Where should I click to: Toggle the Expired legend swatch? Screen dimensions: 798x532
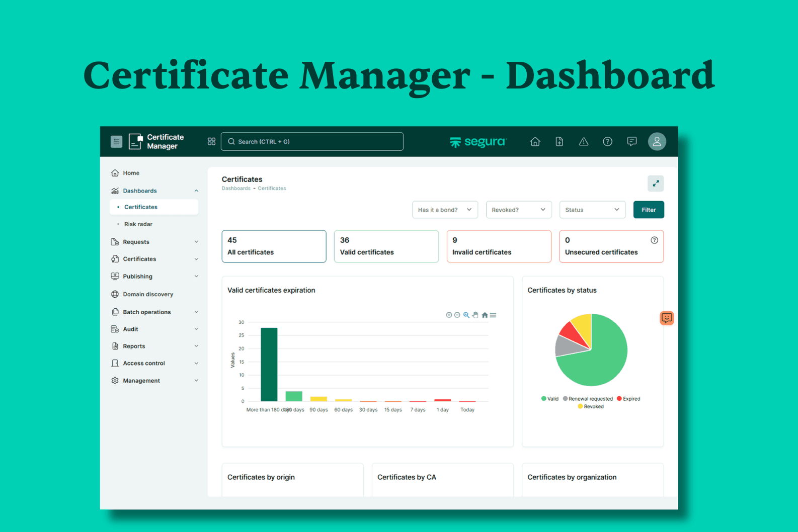click(619, 399)
